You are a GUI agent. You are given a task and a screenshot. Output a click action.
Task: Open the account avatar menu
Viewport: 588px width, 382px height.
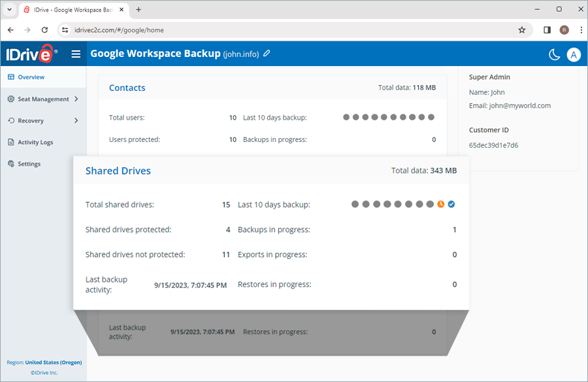[574, 54]
